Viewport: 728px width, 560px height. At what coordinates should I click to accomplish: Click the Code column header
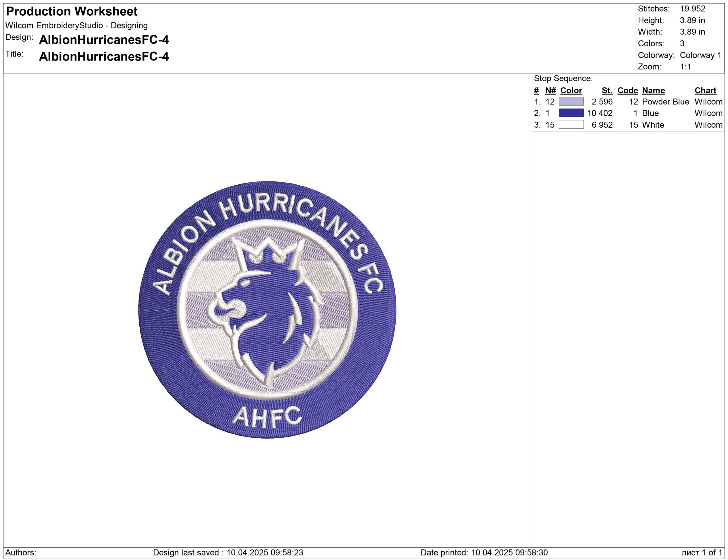pyautogui.click(x=627, y=91)
